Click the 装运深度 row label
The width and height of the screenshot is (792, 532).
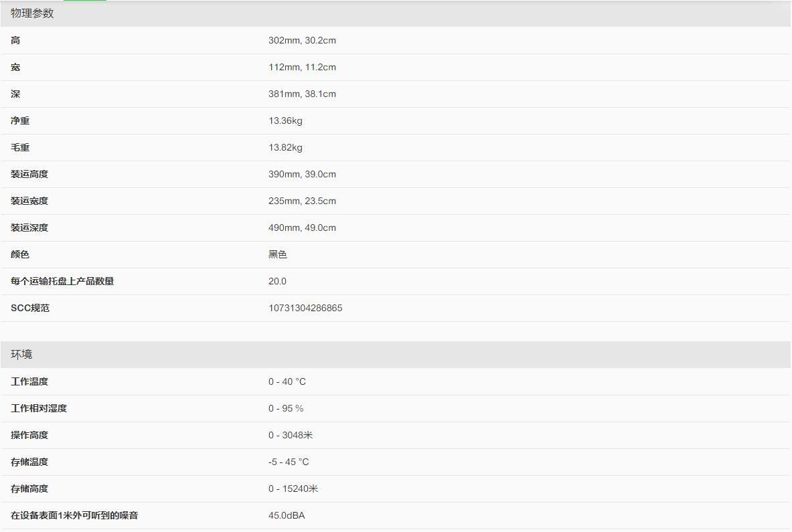point(29,228)
